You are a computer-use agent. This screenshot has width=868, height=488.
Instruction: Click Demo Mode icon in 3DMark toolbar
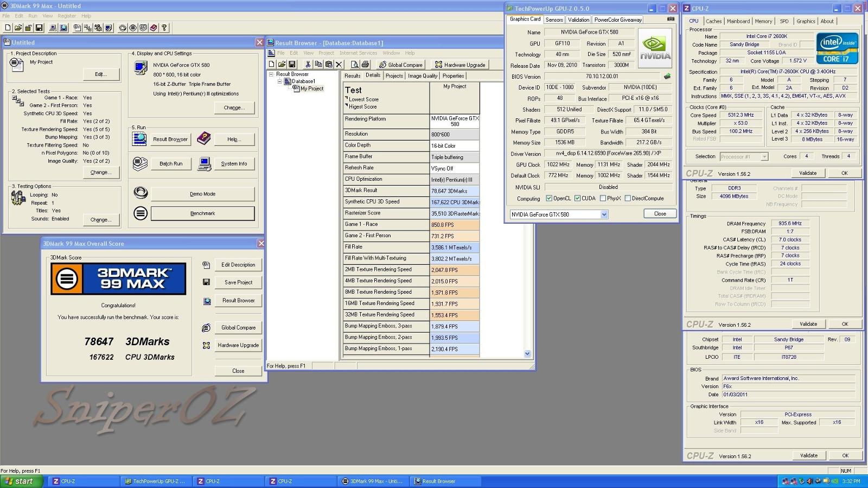point(123,27)
